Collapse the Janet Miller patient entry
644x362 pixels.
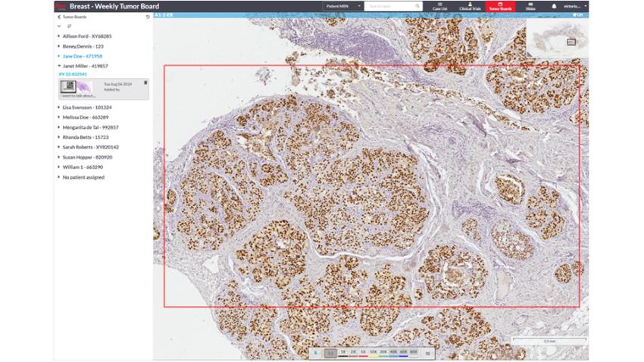point(59,66)
